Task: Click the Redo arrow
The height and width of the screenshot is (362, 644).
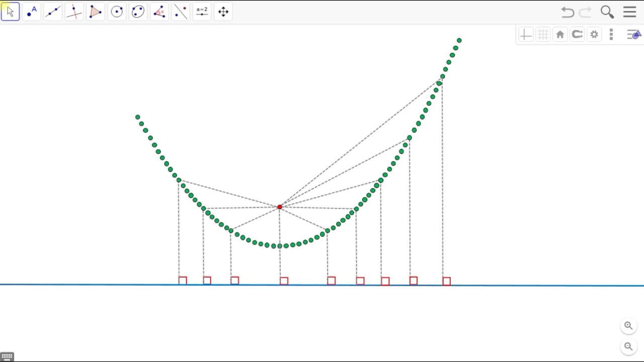Action: pyautogui.click(x=585, y=12)
